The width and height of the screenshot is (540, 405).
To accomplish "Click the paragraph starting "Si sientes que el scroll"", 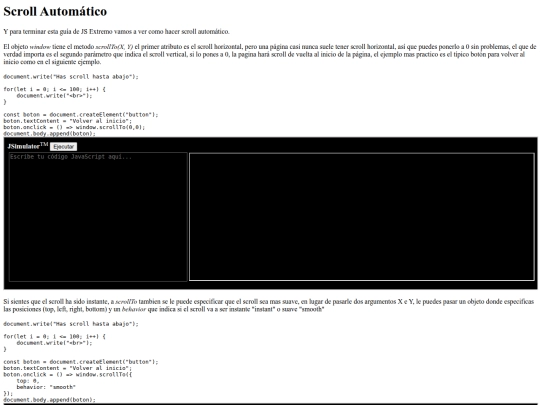I will [x=269, y=305].
